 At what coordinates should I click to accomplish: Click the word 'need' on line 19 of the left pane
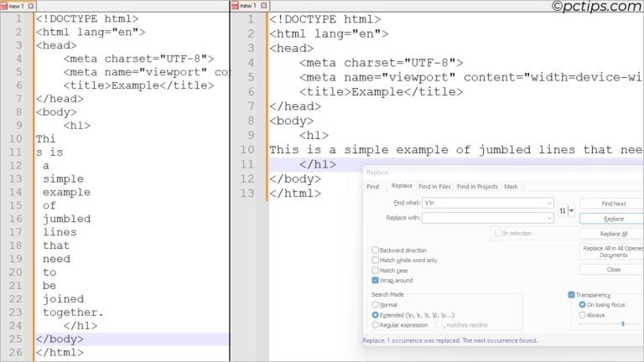pyautogui.click(x=56, y=259)
